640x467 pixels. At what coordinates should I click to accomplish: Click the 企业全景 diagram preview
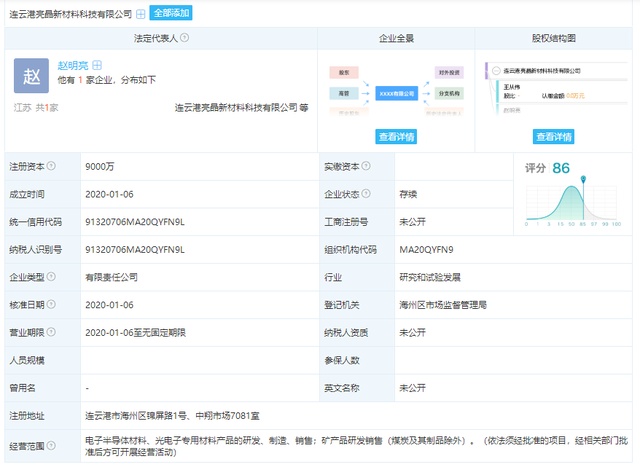point(396,90)
